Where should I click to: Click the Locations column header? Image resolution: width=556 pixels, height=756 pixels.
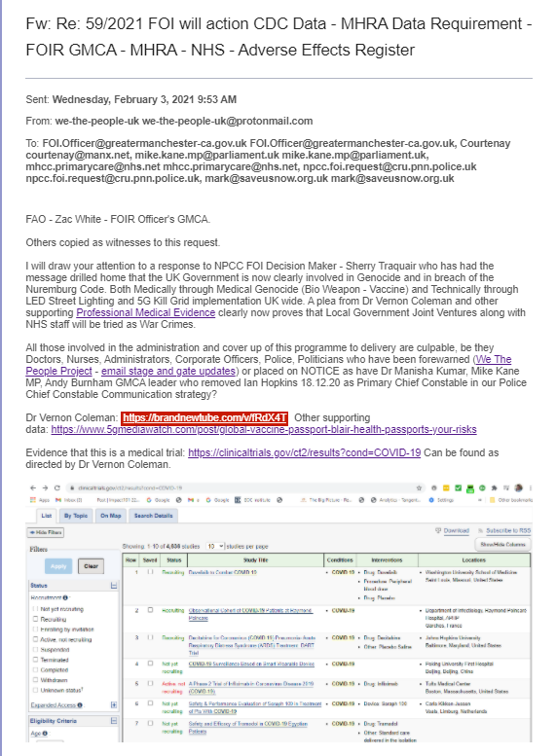474,560
